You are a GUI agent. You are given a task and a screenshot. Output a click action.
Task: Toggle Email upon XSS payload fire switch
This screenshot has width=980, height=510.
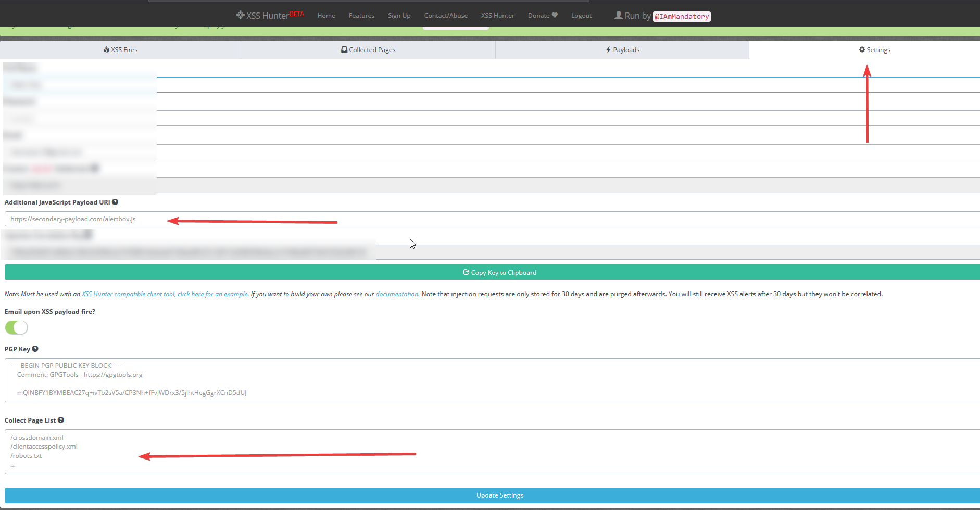(17, 327)
